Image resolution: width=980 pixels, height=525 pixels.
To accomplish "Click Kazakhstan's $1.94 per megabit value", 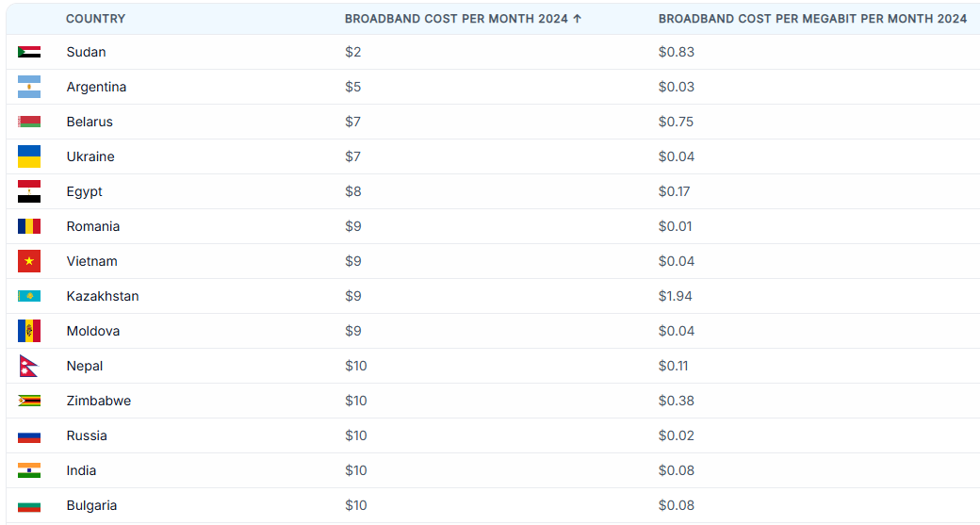I will point(675,296).
